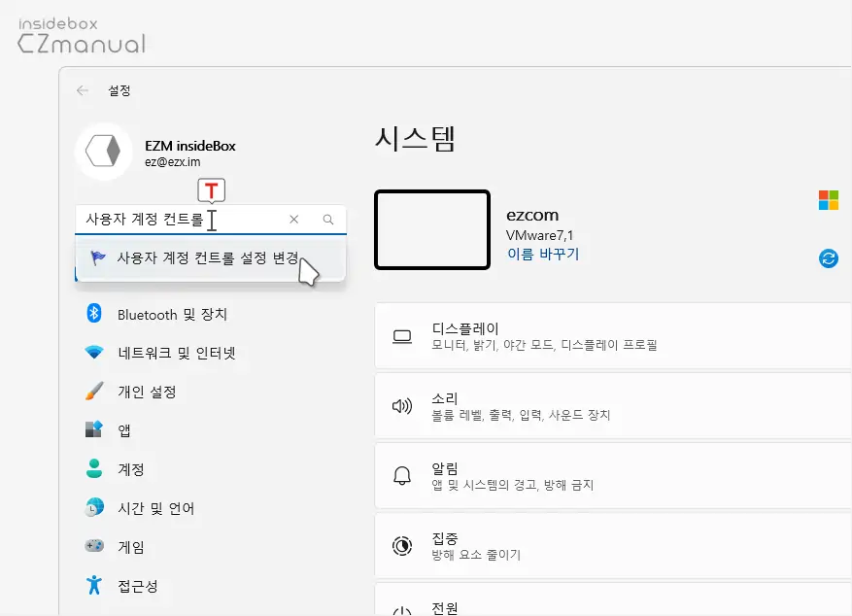Click the 시간 및 언어 clock icon
852x616 pixels.
pyautogui.click(x=92, y=507)
